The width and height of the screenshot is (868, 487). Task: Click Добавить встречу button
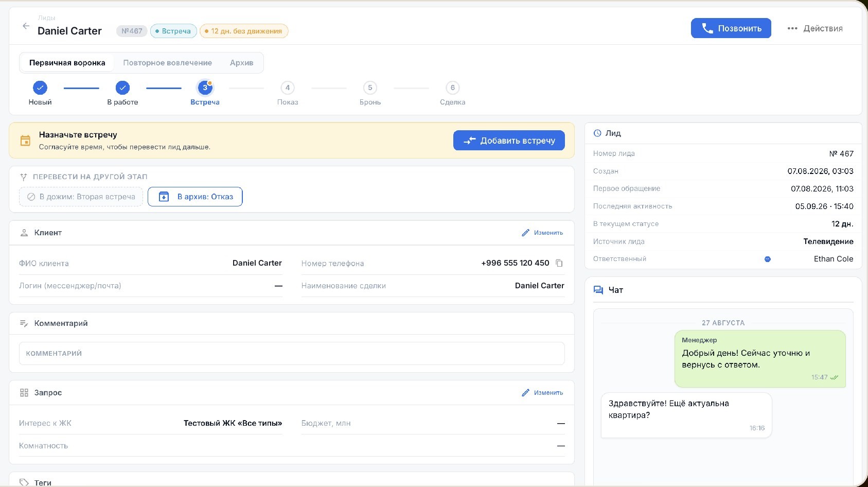click(x=509, y=141)
